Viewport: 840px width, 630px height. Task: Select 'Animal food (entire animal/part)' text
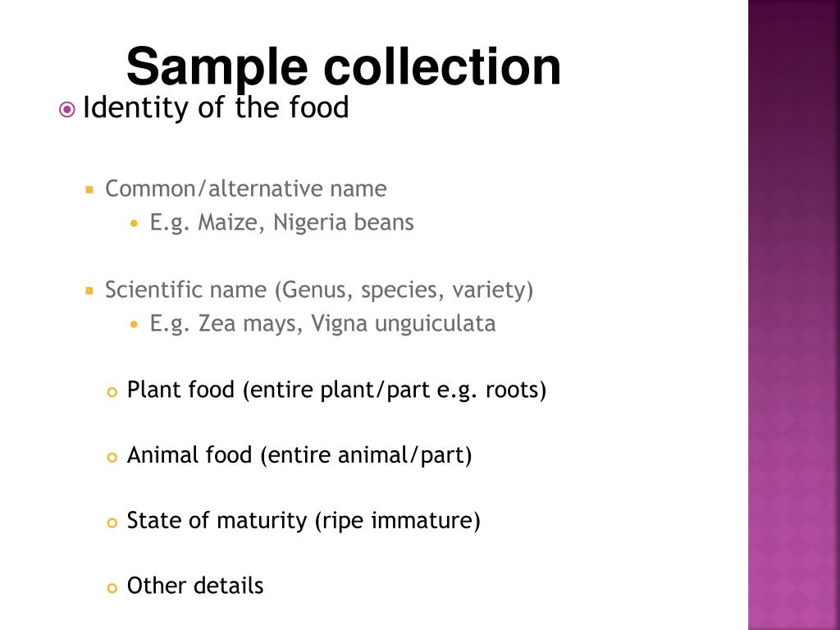click(x=299, y=455)
